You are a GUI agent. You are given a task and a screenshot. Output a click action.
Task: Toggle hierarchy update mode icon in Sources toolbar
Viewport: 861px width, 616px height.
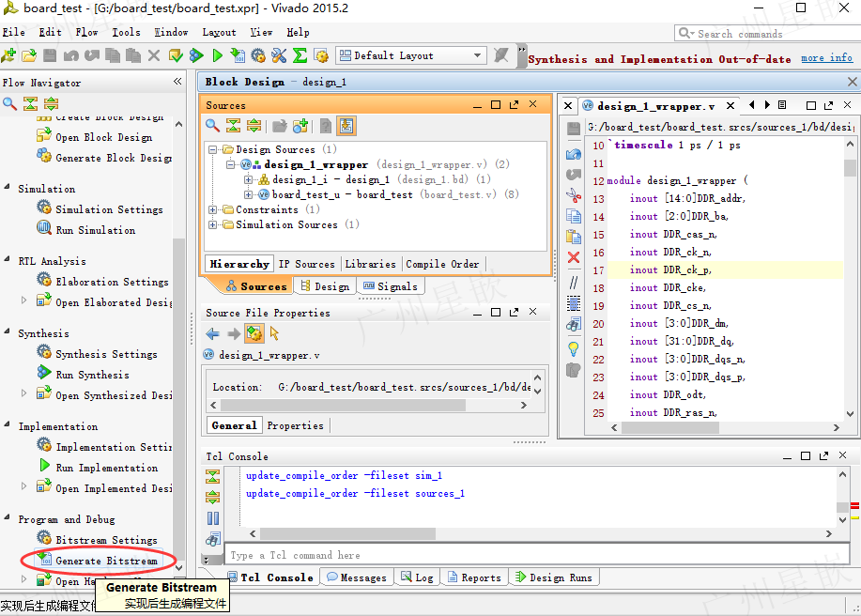coord(346,126)
